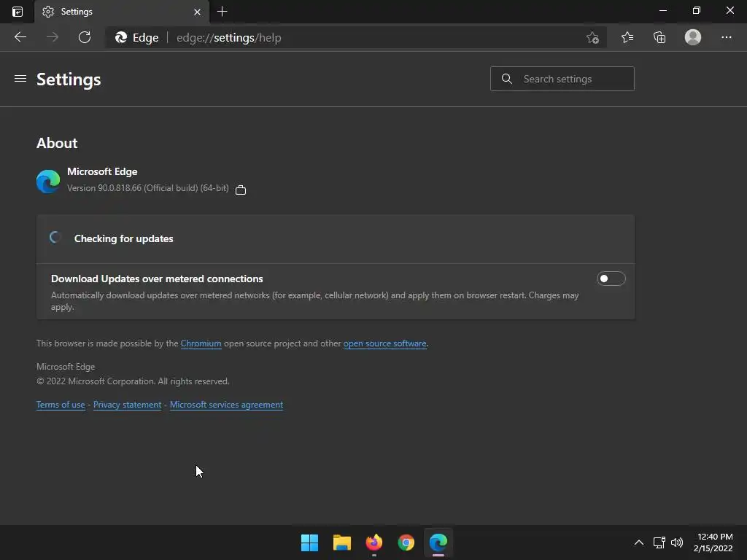Copy the version number icon
The image size is (747, 560).
[x=241, y=190]
